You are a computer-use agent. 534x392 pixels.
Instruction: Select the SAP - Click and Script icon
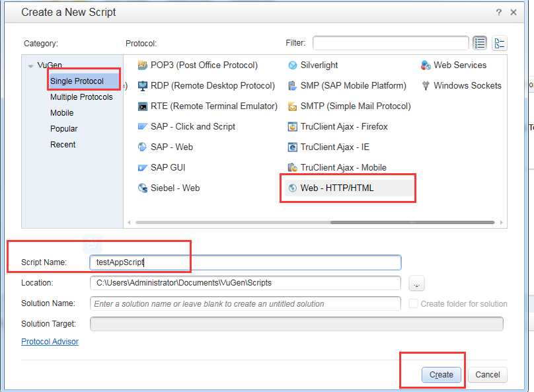[x=142, y=127]
